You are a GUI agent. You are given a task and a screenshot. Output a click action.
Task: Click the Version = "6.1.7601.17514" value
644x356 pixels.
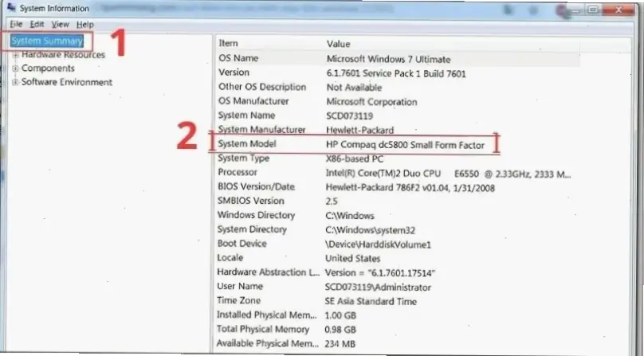pos(380,272)
